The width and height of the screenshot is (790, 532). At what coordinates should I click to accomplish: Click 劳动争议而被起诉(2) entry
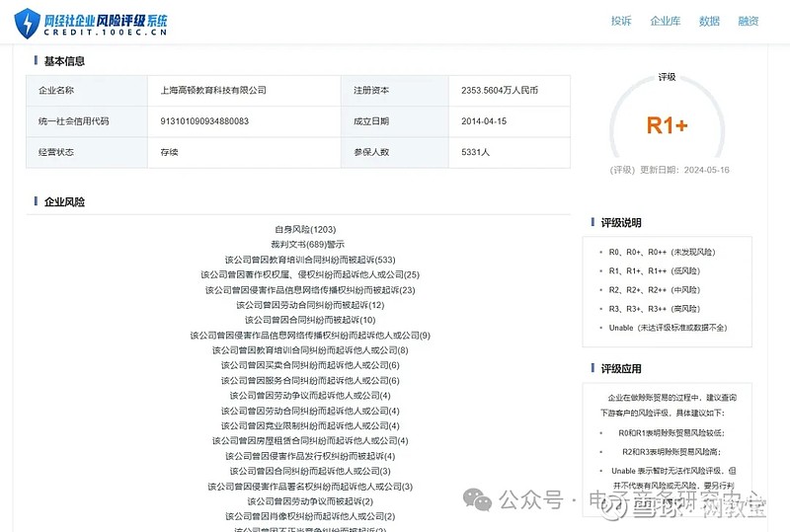point(310,501)
